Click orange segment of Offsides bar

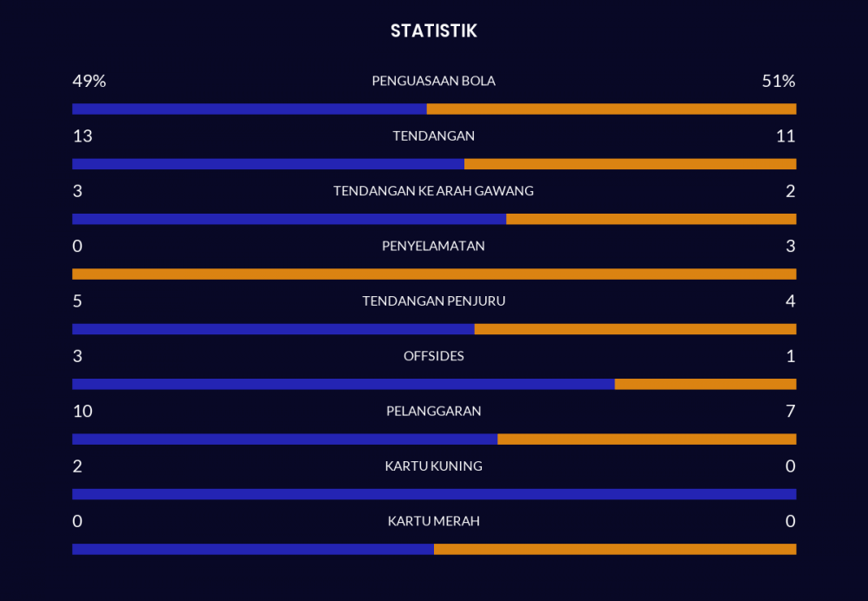[705, 384]
